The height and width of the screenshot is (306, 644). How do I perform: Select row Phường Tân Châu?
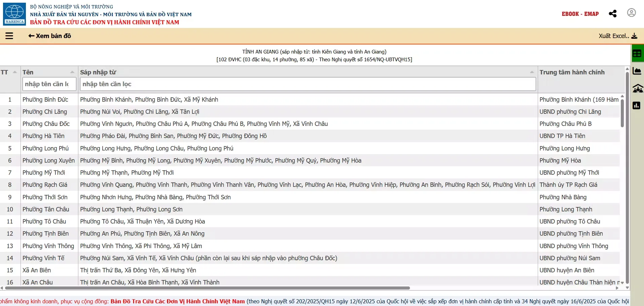[x=310, y=209]
